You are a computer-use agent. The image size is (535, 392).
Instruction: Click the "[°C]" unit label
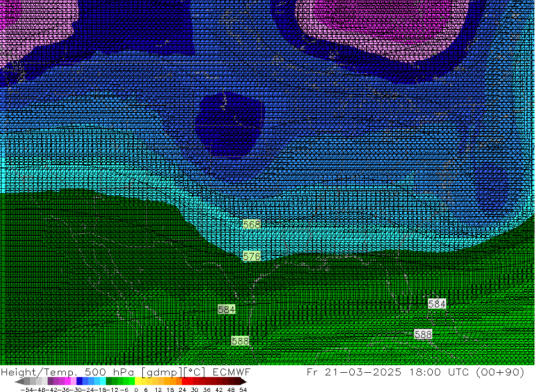coord(195,372)
